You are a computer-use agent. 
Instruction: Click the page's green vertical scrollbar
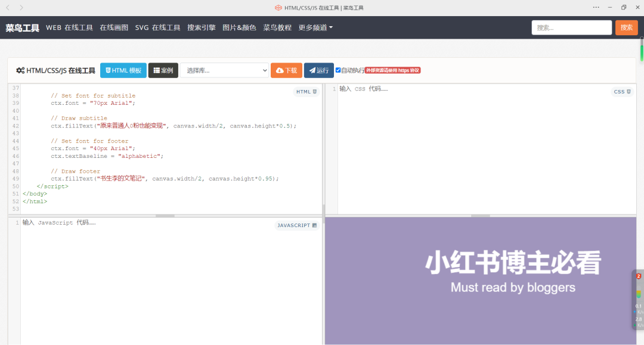[642, 54]
